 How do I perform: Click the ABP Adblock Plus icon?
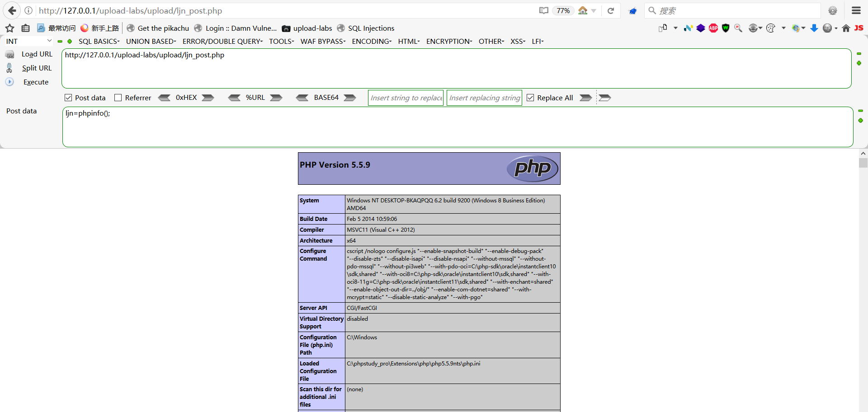[x=713, y=28]
